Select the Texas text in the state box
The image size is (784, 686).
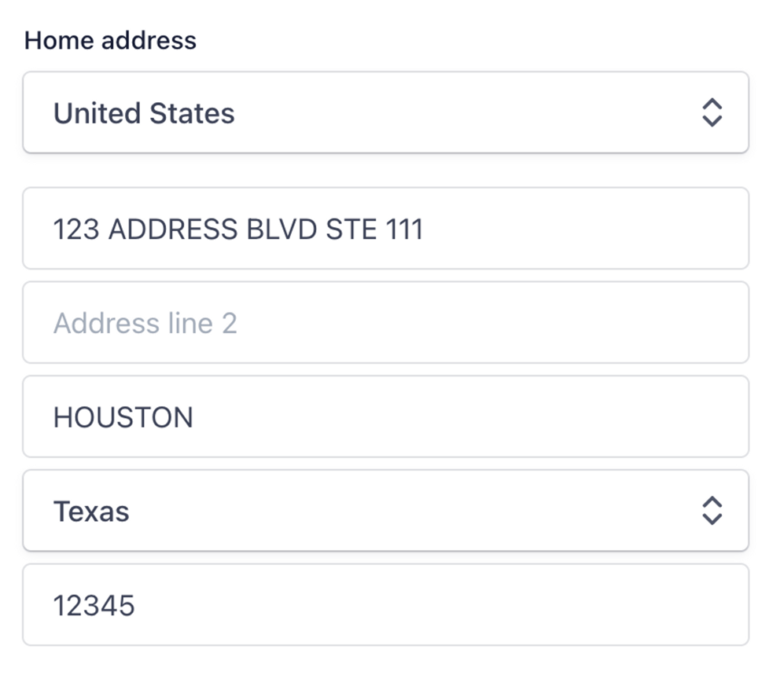[x=91, y=511]
